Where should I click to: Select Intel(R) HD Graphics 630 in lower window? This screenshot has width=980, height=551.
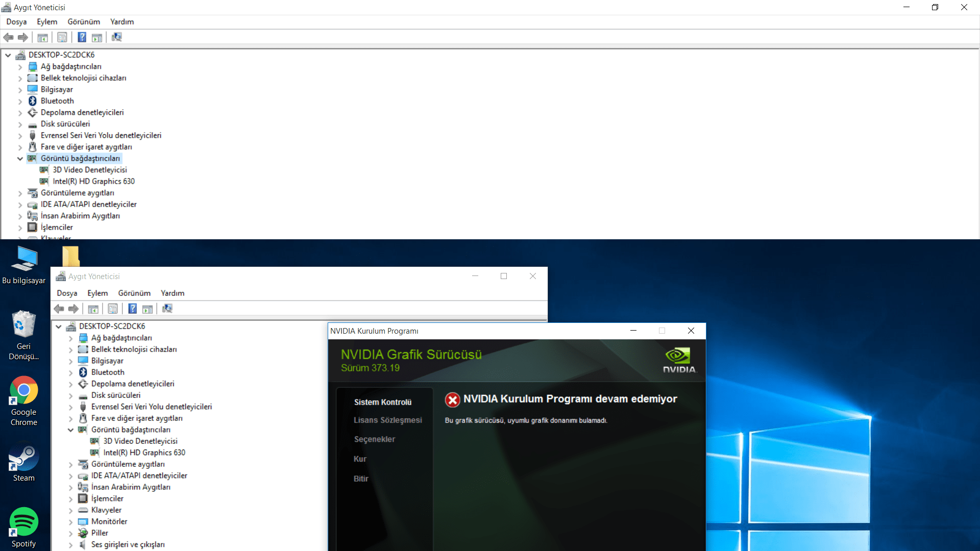tap(144, 453)
